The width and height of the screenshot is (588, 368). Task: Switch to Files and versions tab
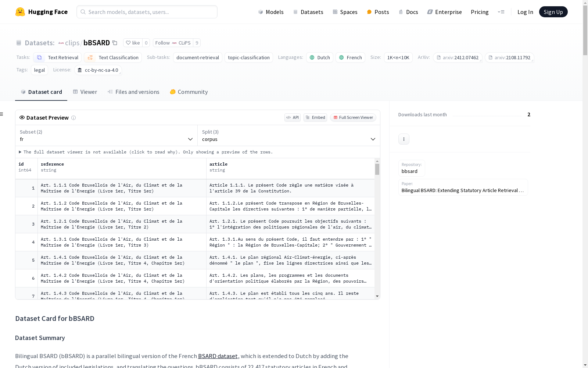[x=133, y=92]
